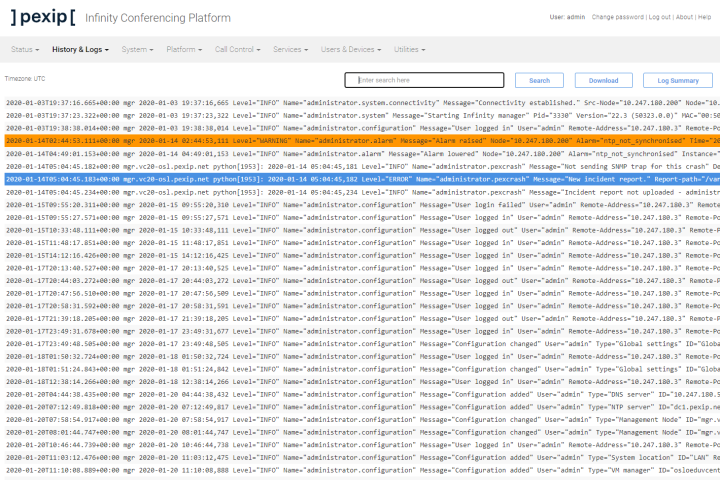Click the User login failed log entry
Screen dimensions: 720x480
click(x=362, y=205)
